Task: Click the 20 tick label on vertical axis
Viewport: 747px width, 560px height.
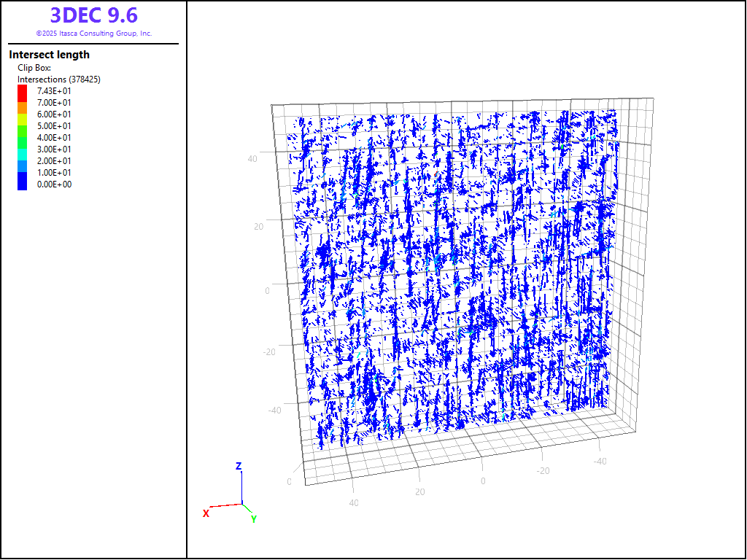Action: pyautogui.click(x=258, y=226)
